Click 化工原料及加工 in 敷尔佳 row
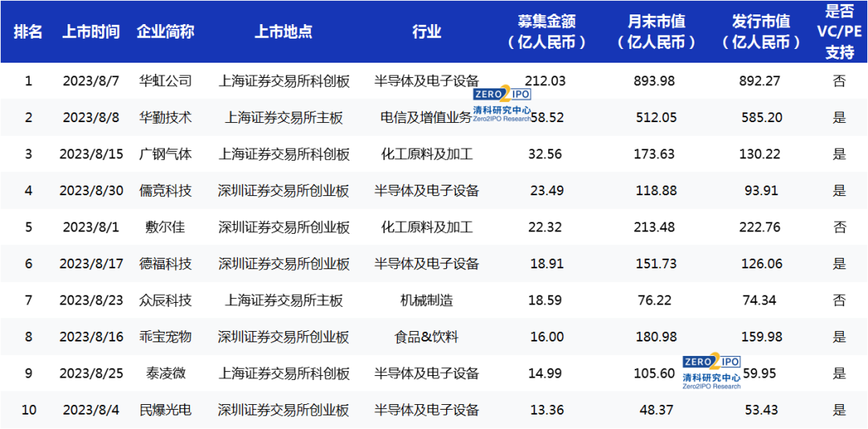868x429 pixels. click(x=427, y=227)
